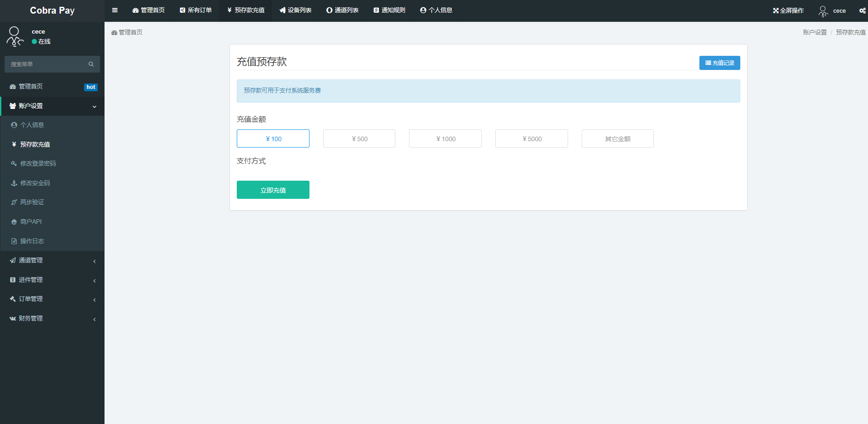Go to 设备列表 in top navigation

pyautogui.click(x=295, y=10)
